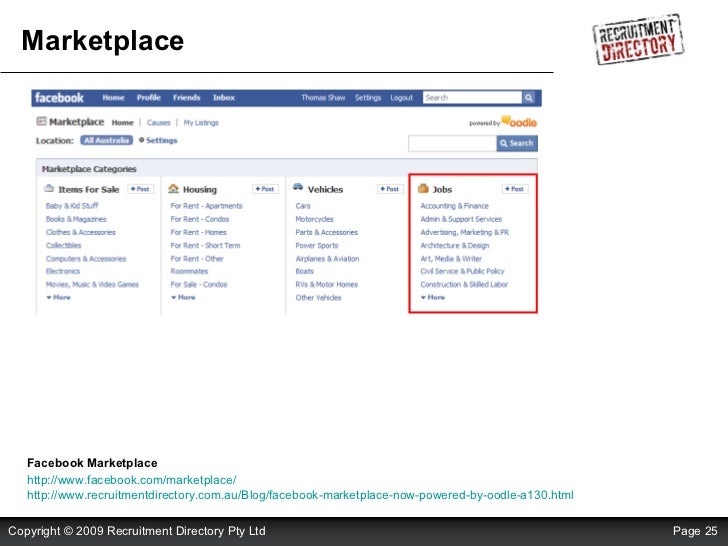Select the Causes tab
This screenshot has height=546, width=728.
tap(159, 123)
